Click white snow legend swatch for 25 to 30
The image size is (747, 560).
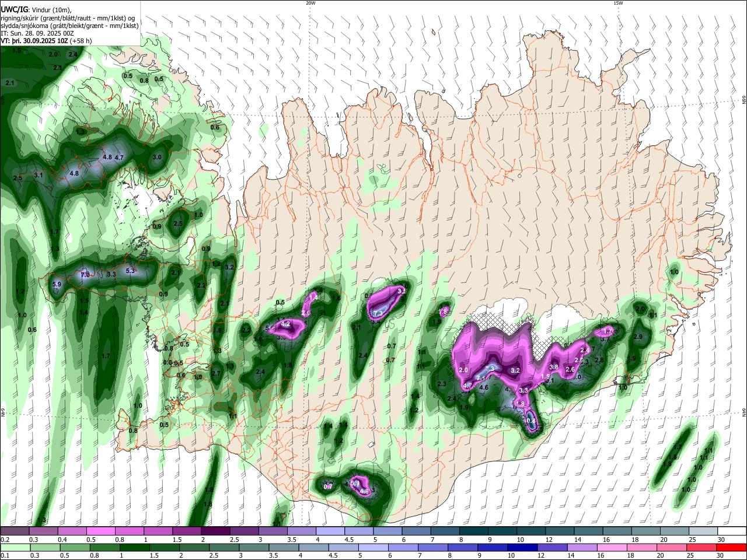pyautogui.click(x=703, y=531)
